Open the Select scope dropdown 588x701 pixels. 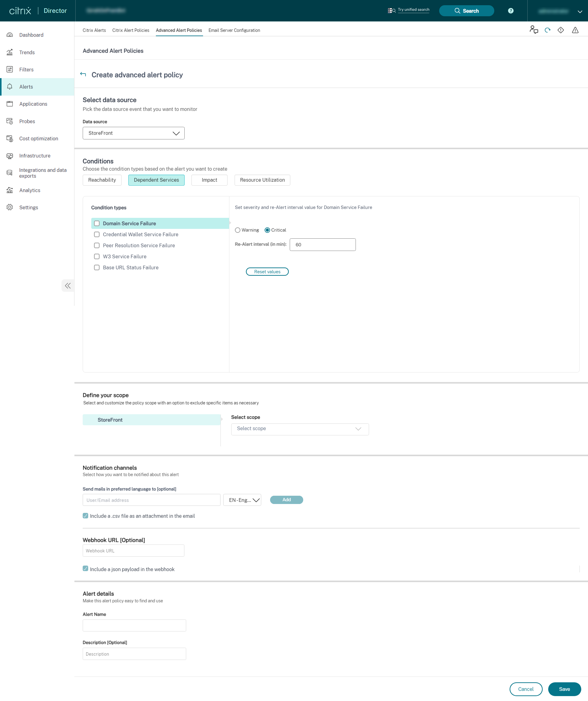tap(299, 428)
